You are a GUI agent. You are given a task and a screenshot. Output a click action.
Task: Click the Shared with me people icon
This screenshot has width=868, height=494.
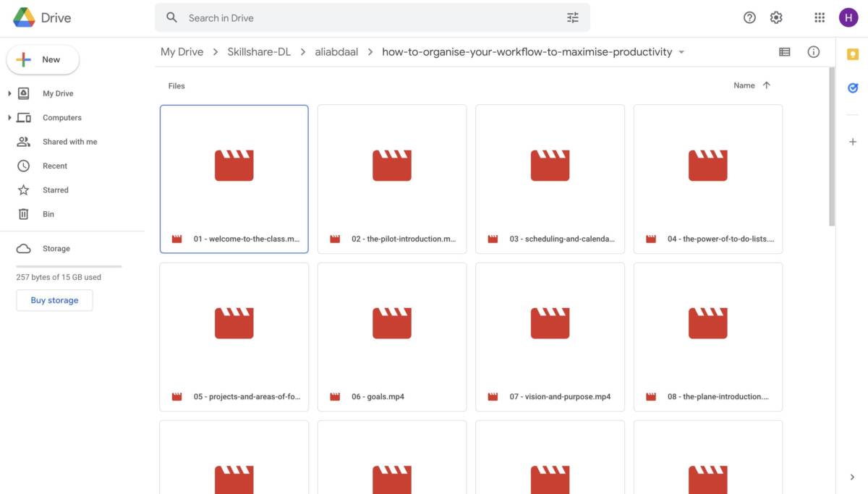(24, 142)
